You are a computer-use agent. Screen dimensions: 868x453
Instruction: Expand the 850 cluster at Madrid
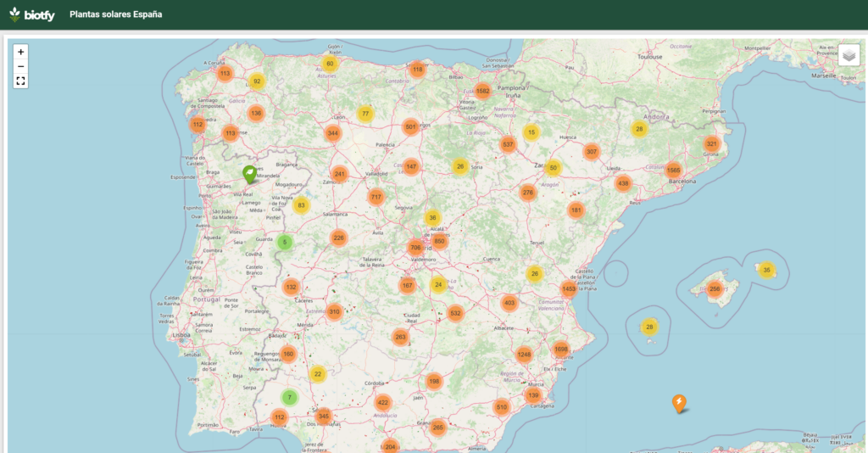(439, 241)
